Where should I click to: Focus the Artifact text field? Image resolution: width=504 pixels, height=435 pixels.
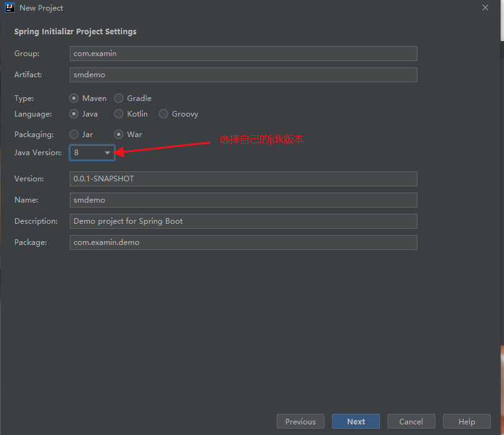pyautogui.click(x=243, y=75)
